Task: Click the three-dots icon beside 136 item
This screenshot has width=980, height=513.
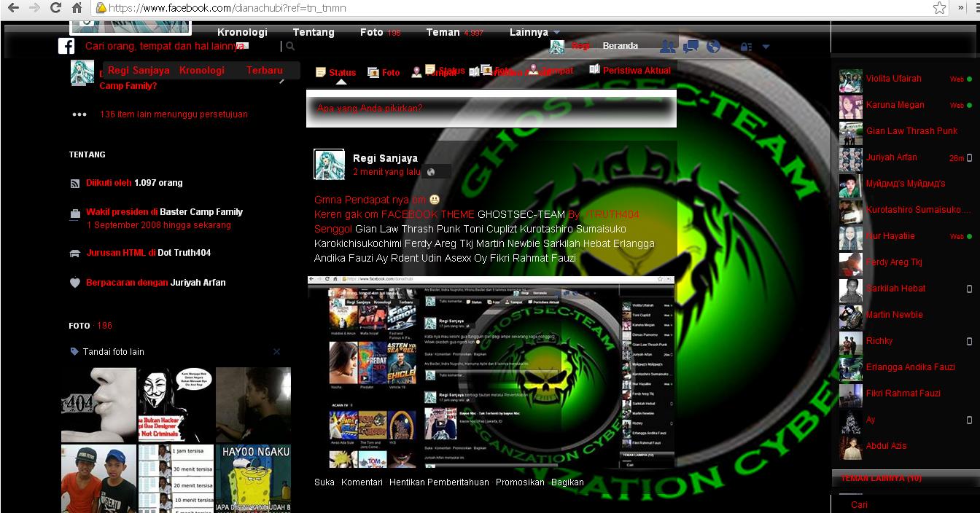Action: (x=79, y=114)
